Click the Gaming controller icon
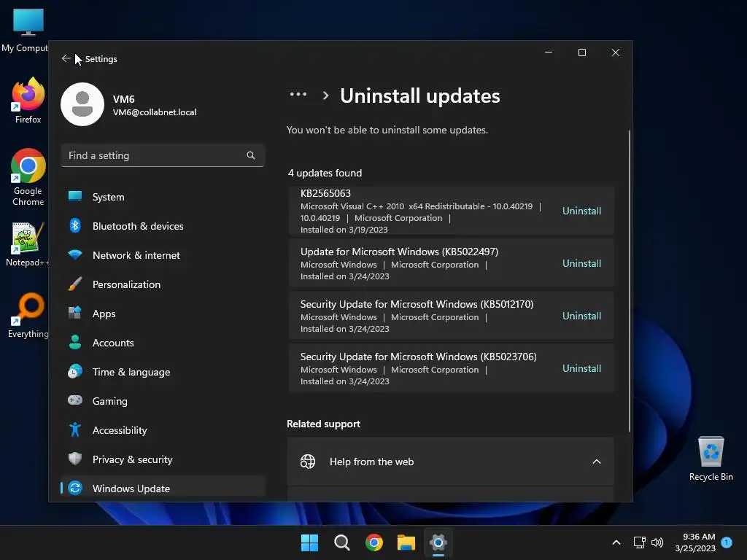Viewport: 747px width, 560px height. tap(75, 400)
